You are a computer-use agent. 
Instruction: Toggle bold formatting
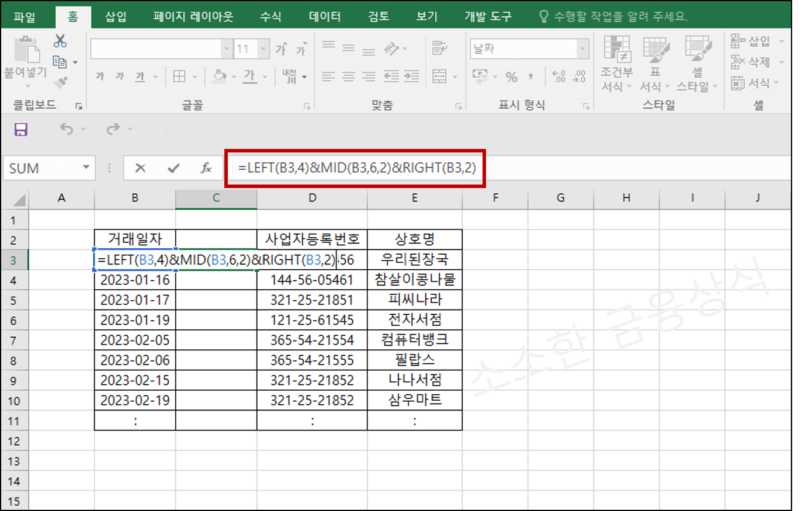(x=99, y=77)
